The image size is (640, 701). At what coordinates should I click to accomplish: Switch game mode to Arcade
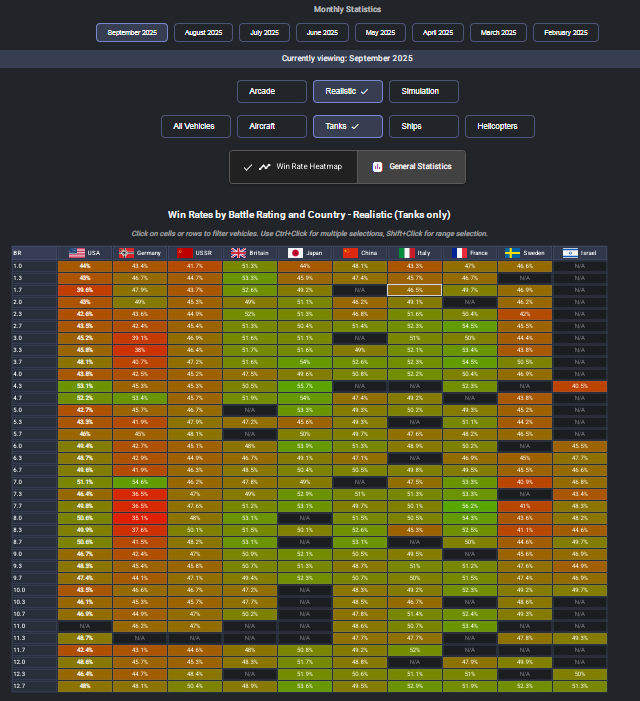(271, 91)
